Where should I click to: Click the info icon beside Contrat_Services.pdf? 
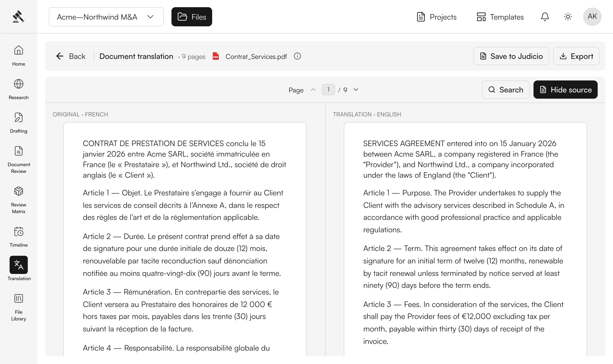(x=297, y=56)
